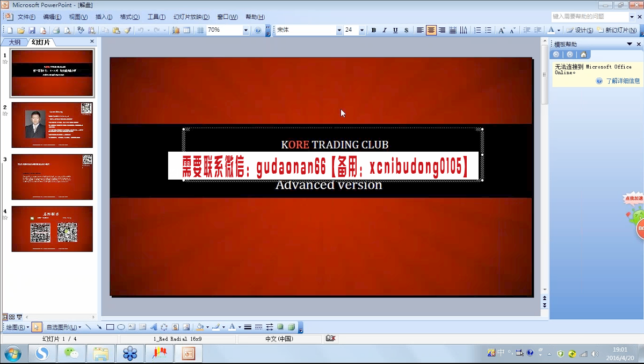The image size is (644, 364).
Task: Open the 了解详细信息 link
Action: point(623,81)
